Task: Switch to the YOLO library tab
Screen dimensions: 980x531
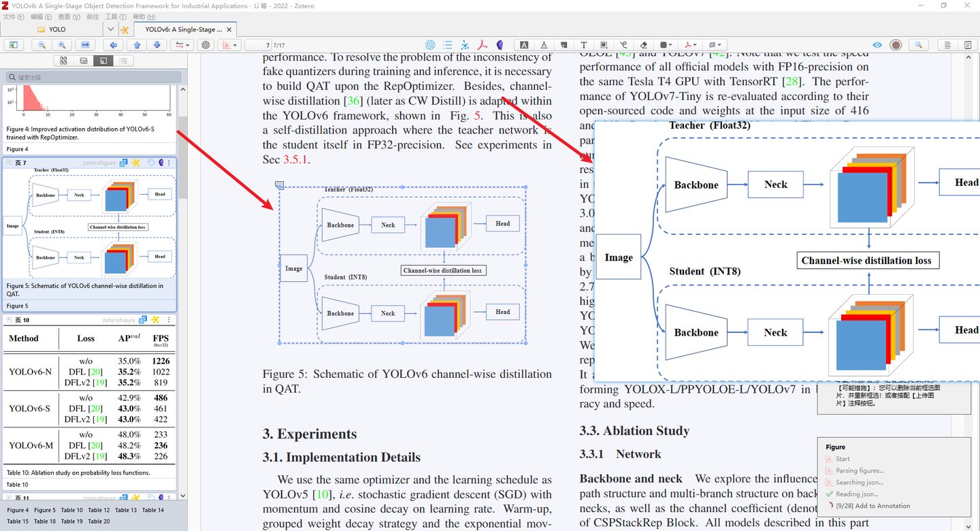Action: [52, 29]
